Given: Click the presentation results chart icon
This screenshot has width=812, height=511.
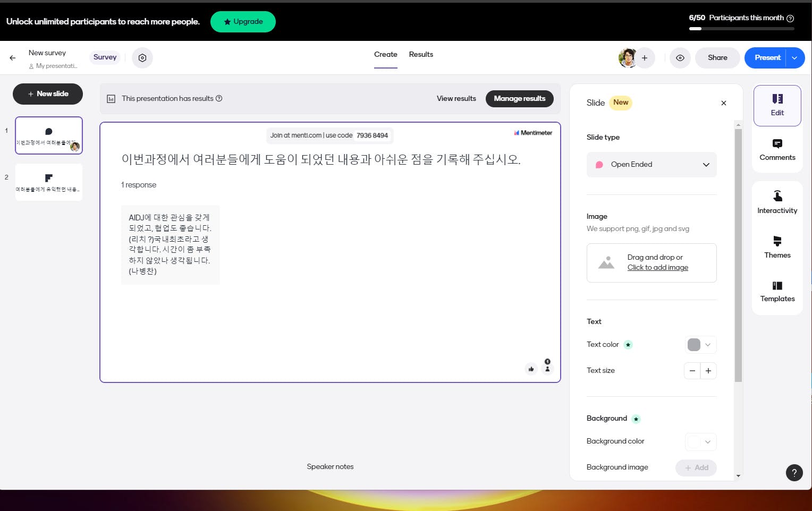Looking at the screenshot, I should [x=111, y=99].
